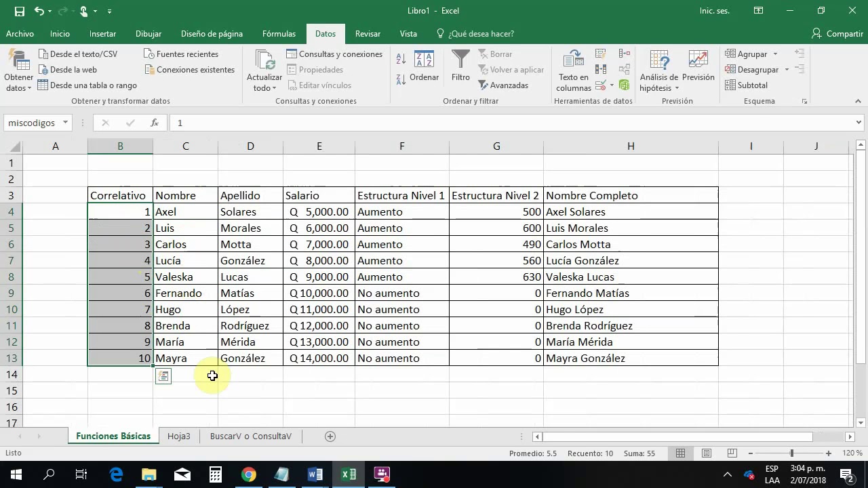Click the Validación de datos icon
868x488 pixels.
(600, 85)
